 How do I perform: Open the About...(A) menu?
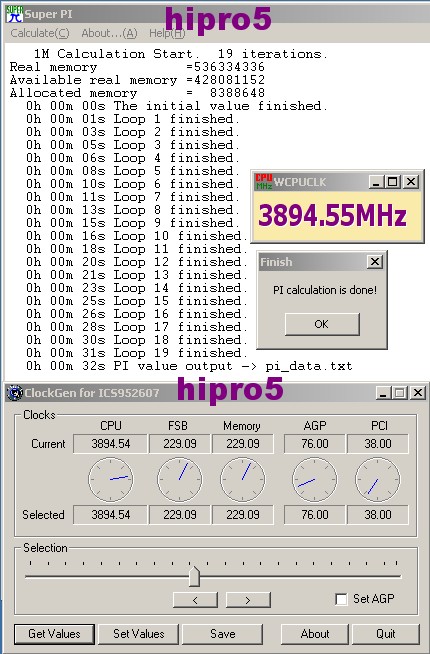[x=109, y=33]
